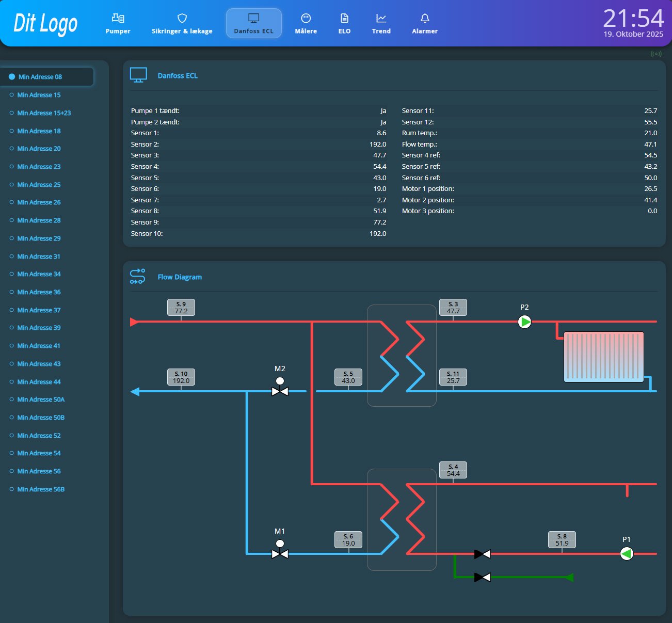Switch to Min Adresse 50A
This screenshot has height=623, width=672.
pos(41,400)
